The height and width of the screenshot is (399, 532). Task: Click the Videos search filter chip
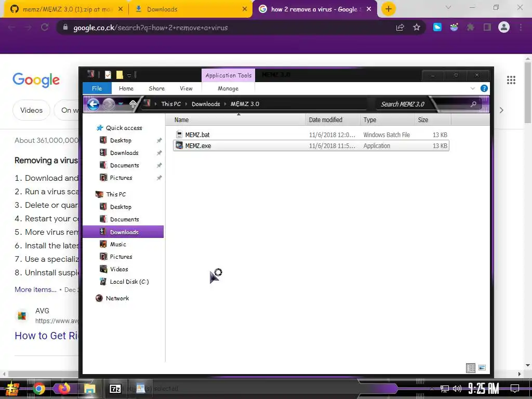pyautogui.click(x=31, y=110)
